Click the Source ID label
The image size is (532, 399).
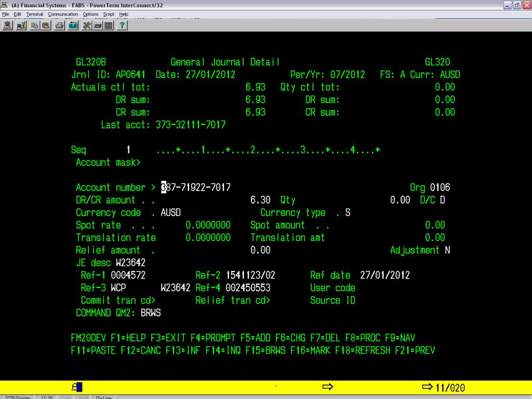pyautogui.click(x=333, y=300)
